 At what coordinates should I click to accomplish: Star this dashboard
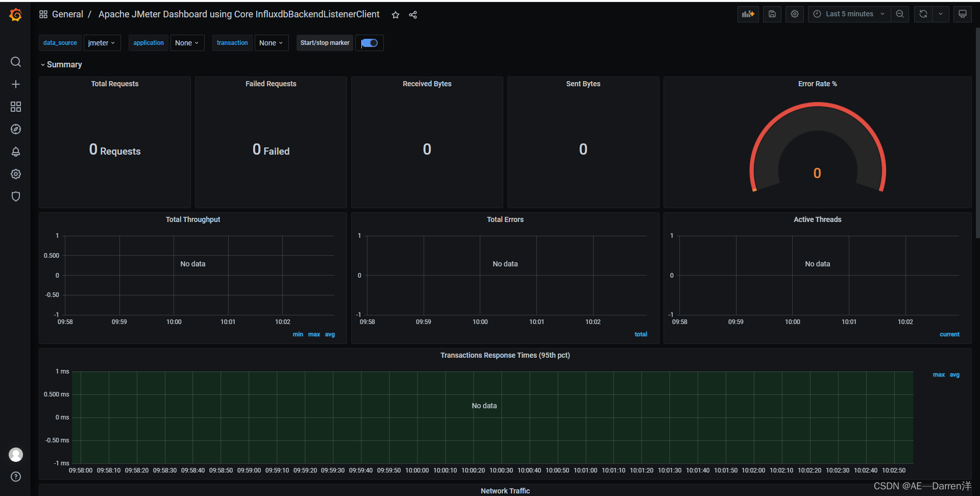pyautogui.click(x=396, y=15)
